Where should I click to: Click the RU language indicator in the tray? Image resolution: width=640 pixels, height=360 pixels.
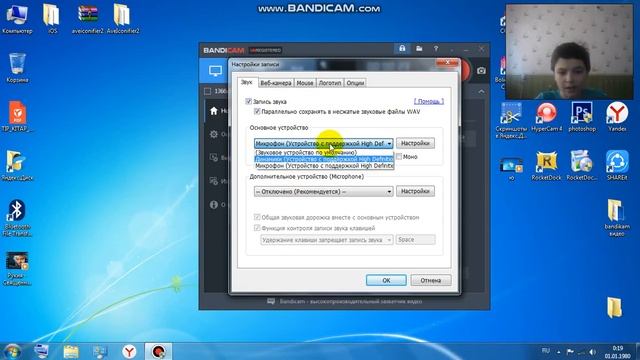click(x=546, y=351)
